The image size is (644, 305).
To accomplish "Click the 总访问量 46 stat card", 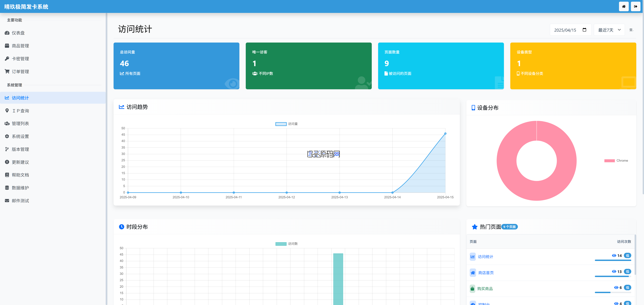I will click(176, 66).
